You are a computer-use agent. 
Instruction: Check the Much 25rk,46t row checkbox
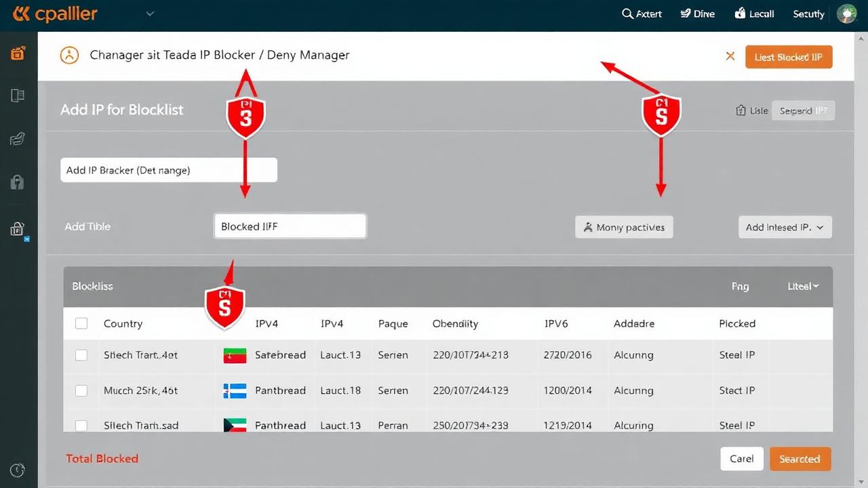(x=81, y=390)
